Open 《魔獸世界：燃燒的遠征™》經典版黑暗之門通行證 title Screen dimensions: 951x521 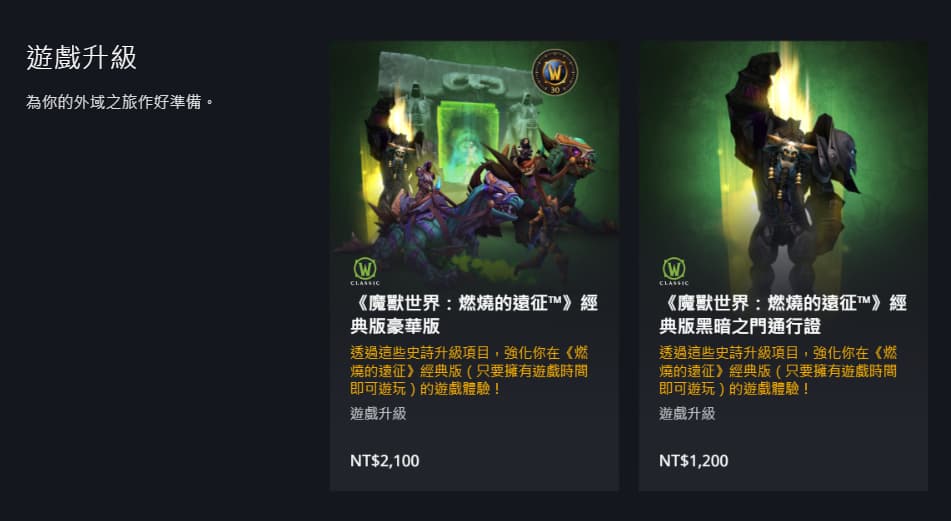coord(782,314)
